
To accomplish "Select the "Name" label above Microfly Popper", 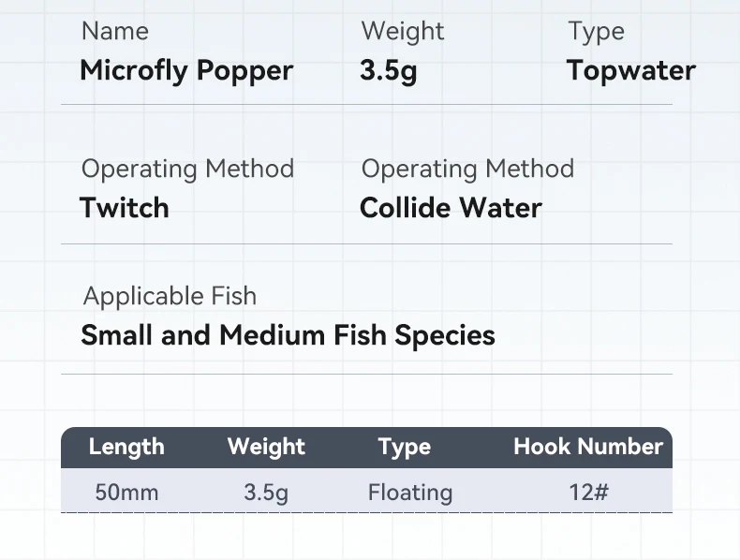I will 114,31.
